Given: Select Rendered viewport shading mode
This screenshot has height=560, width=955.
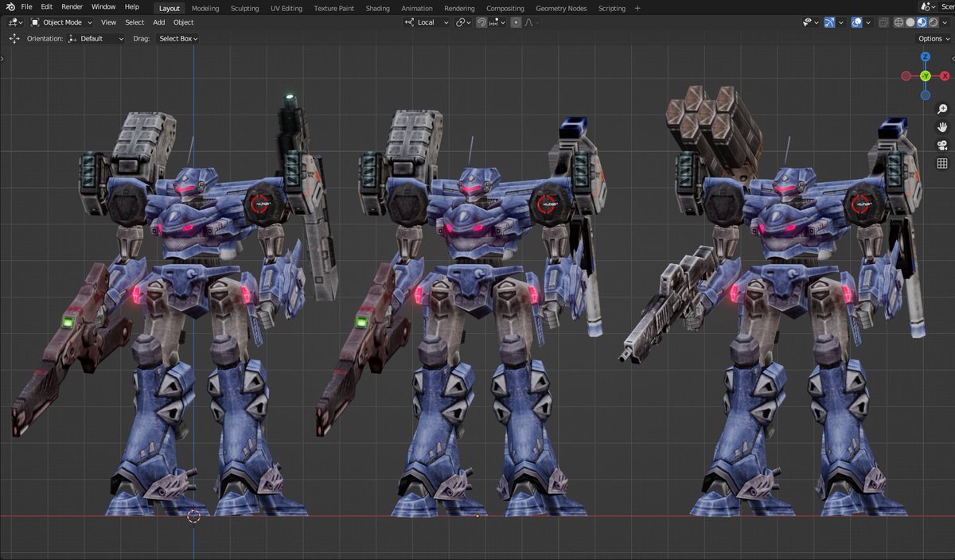Looking at the screenshot, I should coord(934,21).
